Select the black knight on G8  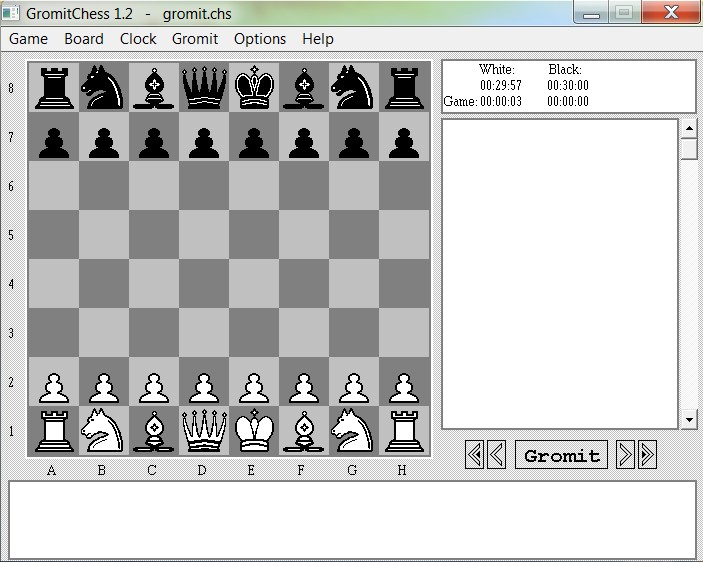tap(353, 87)
